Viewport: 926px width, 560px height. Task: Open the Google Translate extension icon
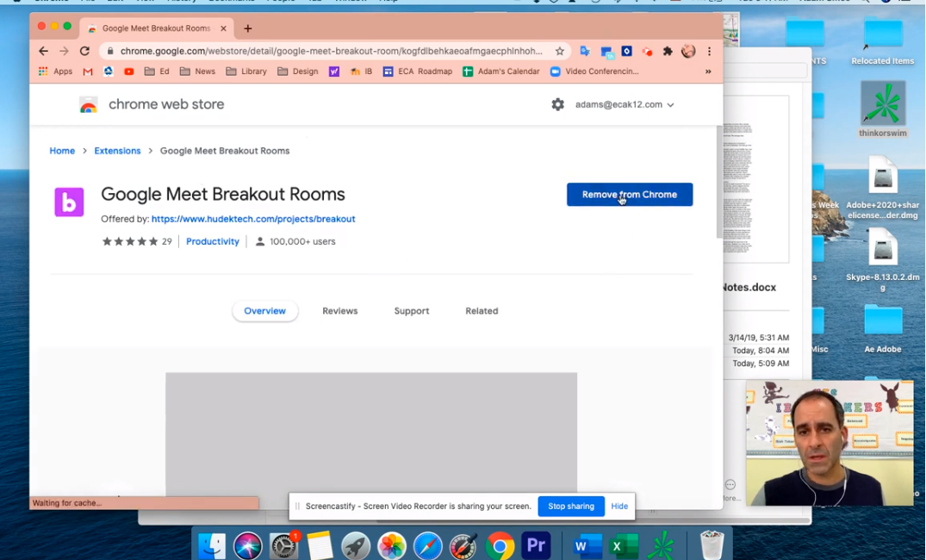click(x=585, y=52)
